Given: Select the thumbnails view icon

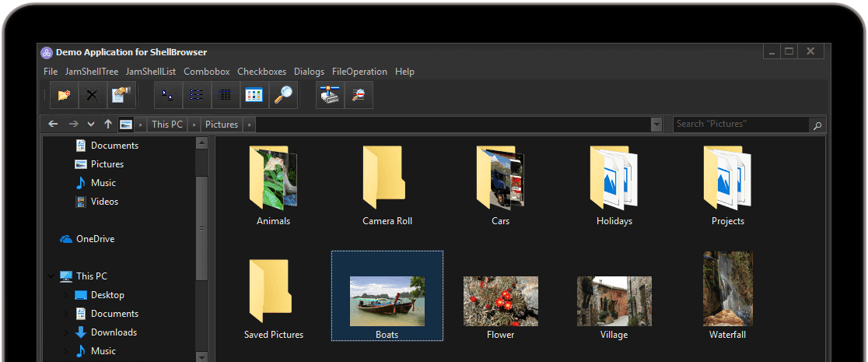Looking at the screenshot, I should point(254,95).
